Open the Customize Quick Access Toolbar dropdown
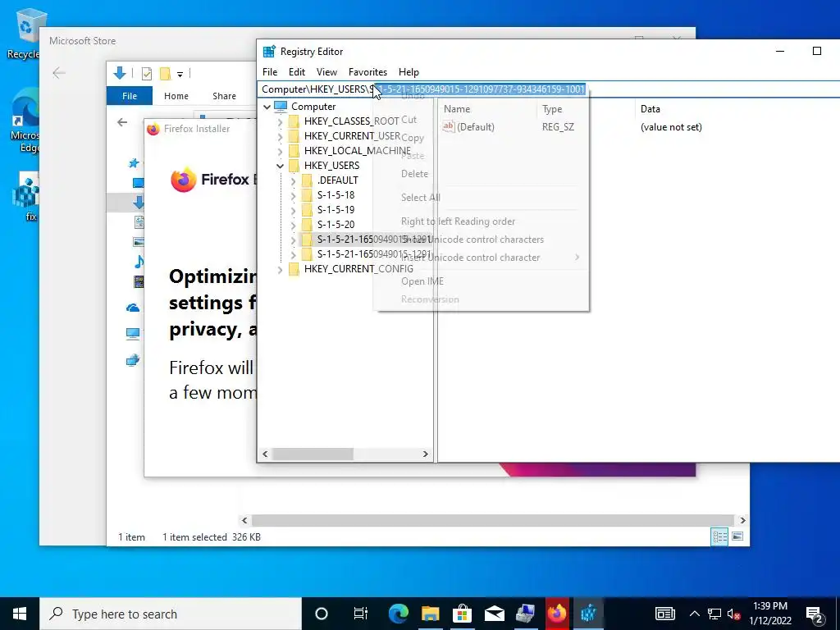840x630 pixels. click(180, 74)
